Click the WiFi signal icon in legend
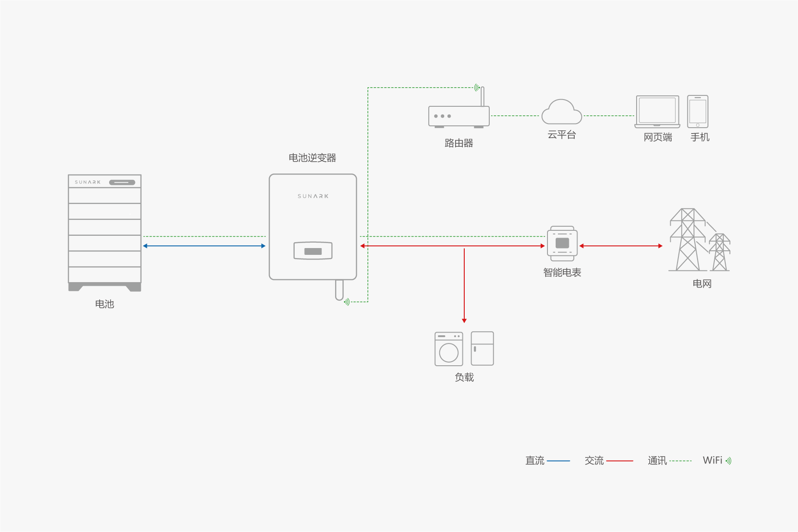This screenshot has width=798, height=532. (728, 461)
